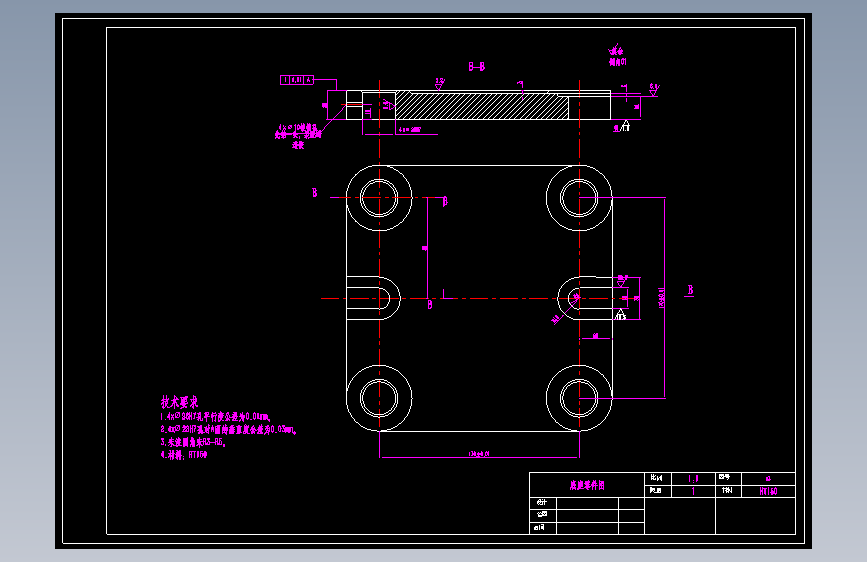Image resolution: width=867 pixels, height=562 pixels.
Task: Select the bottom horizontal dimension under the plate
Action: coord(479,454)
